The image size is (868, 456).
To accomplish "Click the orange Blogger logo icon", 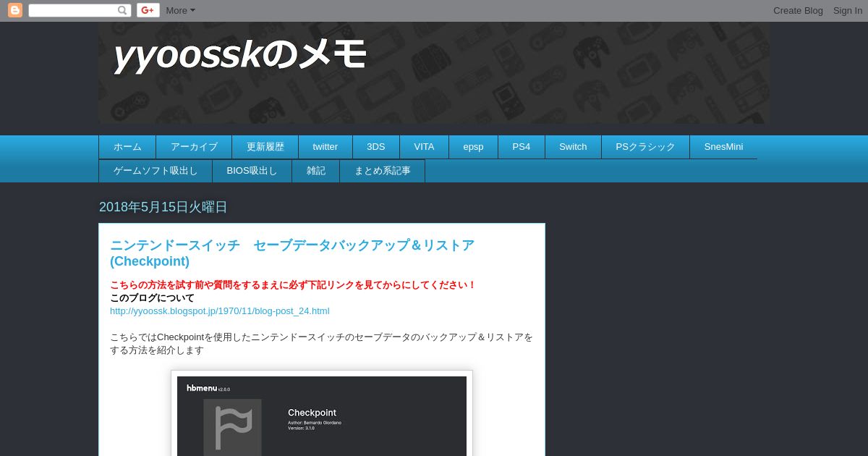I will pyautogui.click(x=15, y=10).
